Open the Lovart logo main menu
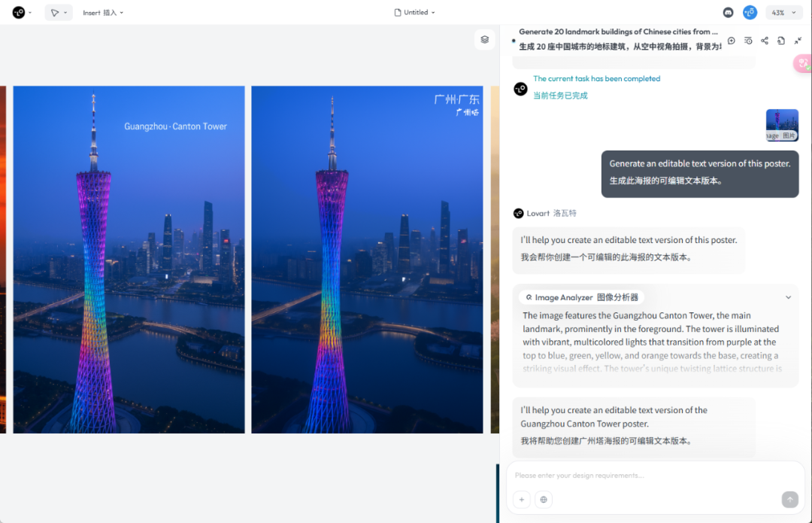The image size is (812, 523). click(22, 13)
